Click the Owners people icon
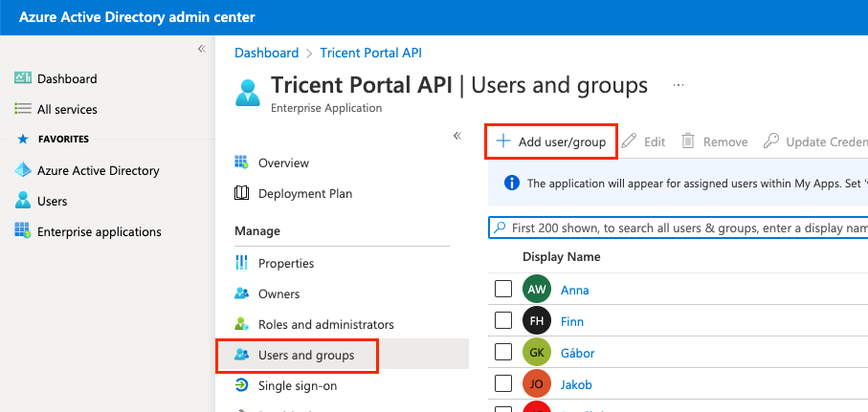This screenshot has height=412, width=868. [241, 293]
